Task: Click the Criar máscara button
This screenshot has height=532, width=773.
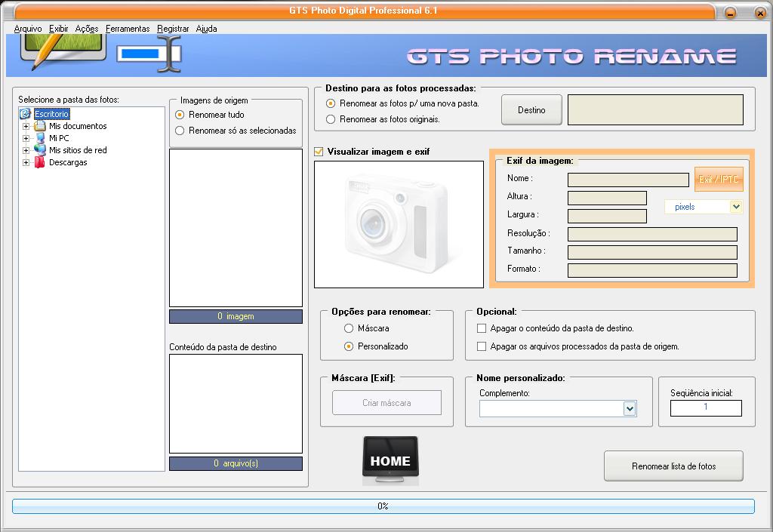Action: tap(386, 403)
